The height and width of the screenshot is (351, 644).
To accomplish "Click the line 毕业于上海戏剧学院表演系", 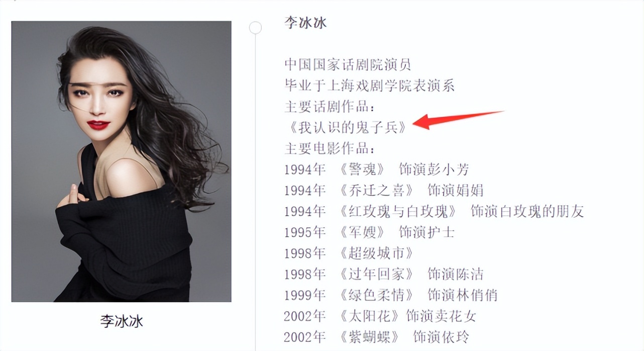I will [x=369, y=85].
